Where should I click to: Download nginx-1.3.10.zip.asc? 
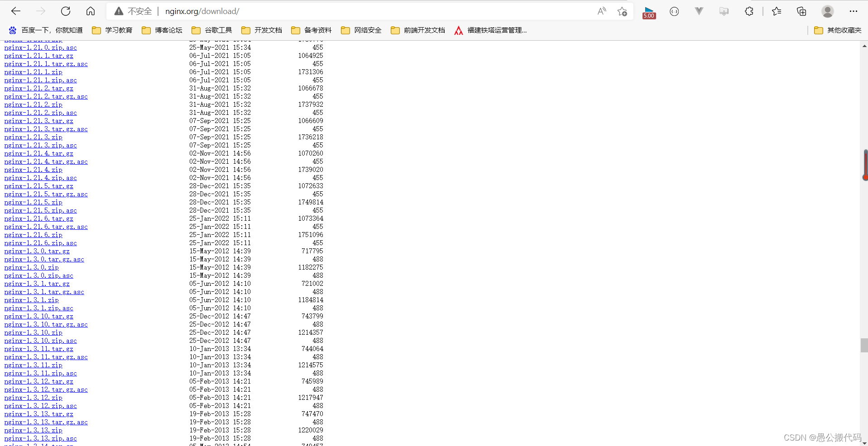pos(41,341)
